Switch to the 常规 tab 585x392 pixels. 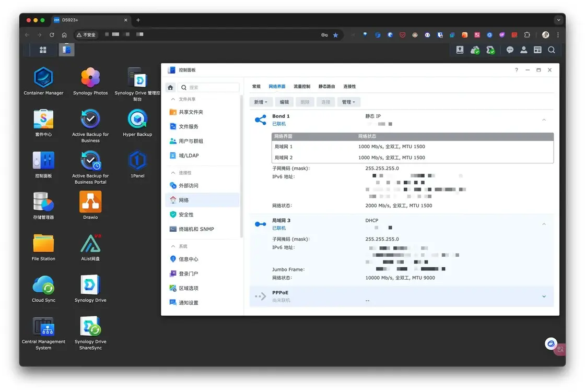(256, 86)
